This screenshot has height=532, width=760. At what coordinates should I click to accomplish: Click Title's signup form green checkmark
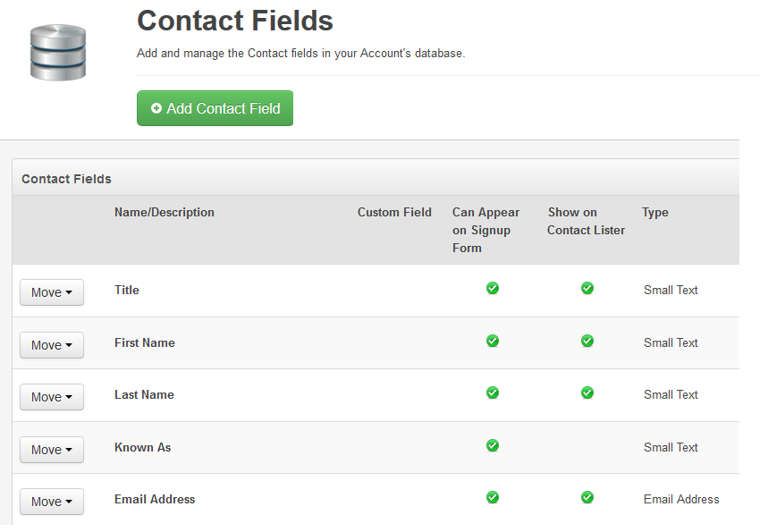(493, 288)
